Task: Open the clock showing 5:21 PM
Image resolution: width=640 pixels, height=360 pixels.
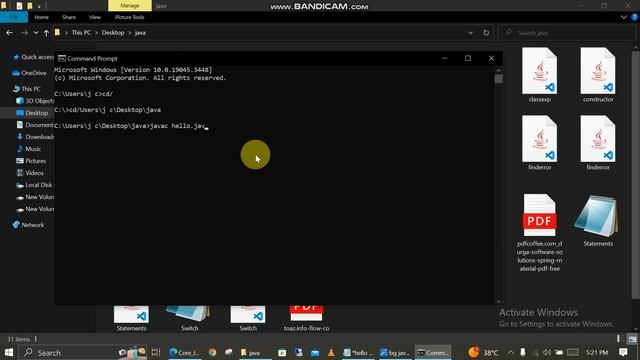Action: 597,352
